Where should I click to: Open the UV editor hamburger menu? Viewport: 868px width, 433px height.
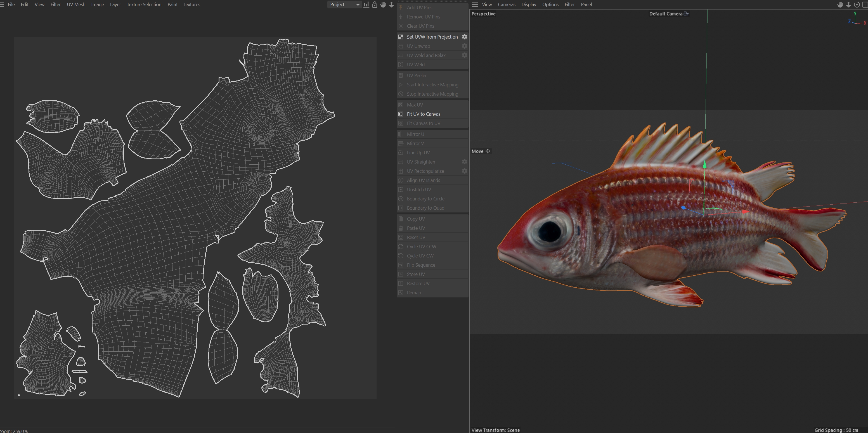click(2, 5)
